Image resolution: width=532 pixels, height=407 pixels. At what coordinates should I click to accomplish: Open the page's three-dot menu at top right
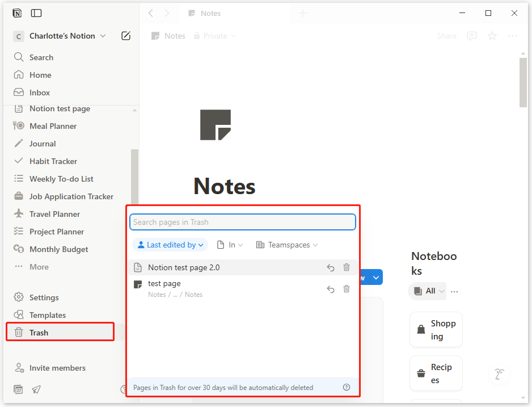512,36
